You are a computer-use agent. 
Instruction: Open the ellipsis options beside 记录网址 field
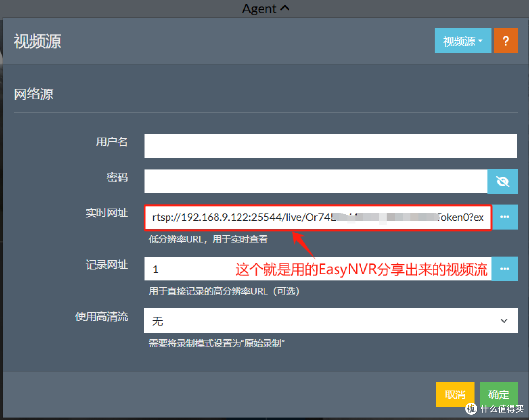(x=505, y=268)
